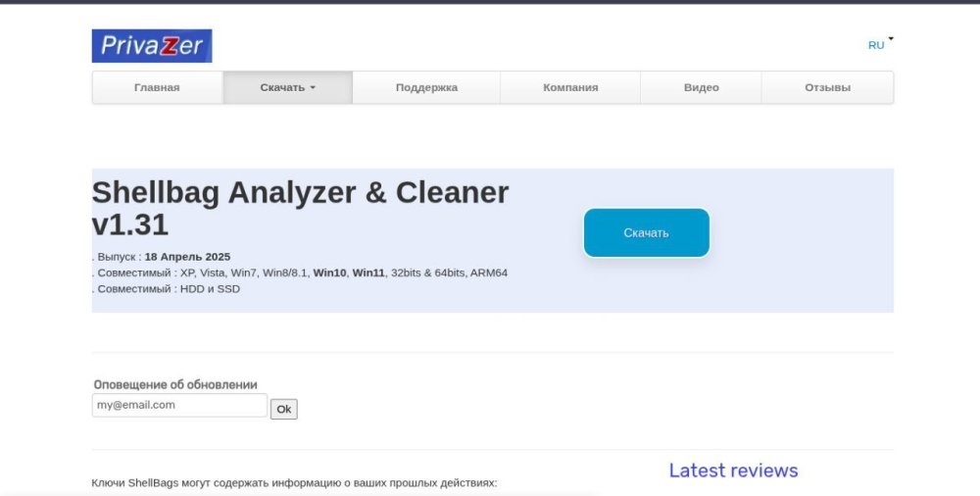Submit email with the Ok button

pos(284,409)
